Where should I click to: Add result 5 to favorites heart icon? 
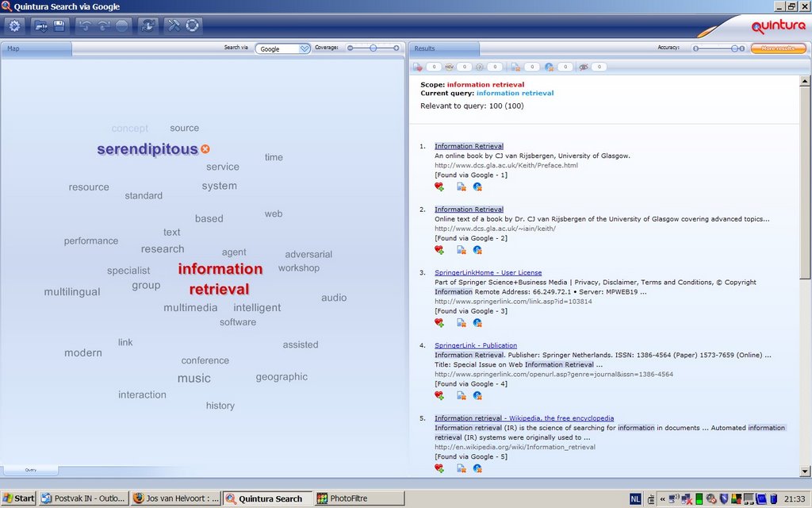point(439,468)
